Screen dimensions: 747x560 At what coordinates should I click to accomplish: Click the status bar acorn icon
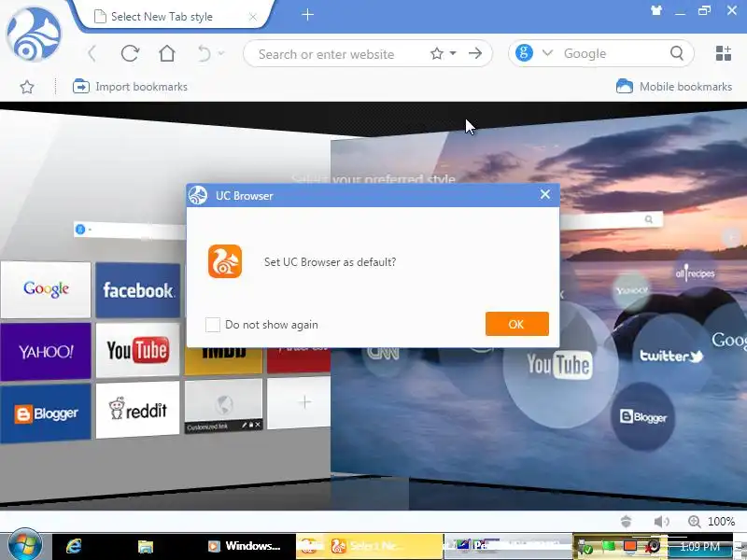(626, 522)
